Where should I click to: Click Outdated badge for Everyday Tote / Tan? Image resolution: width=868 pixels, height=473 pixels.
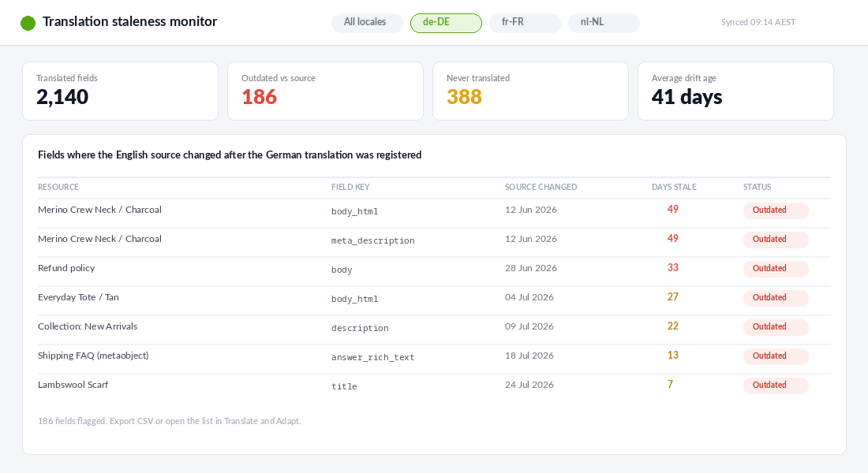tap(776, 298)
